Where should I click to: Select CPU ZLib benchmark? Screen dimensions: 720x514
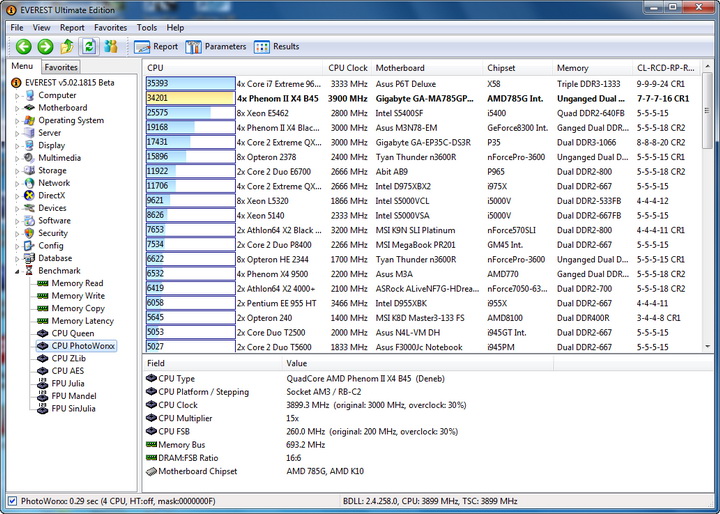pyautogui.click(x=68, y=358)
